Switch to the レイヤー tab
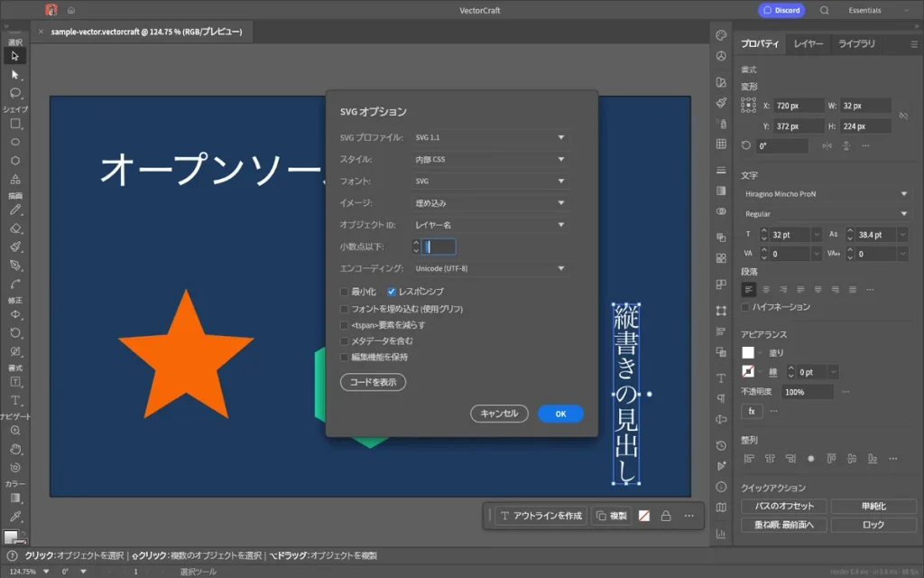Image resolution: width=924 pixels, height=578 pixels. [808, 43]
